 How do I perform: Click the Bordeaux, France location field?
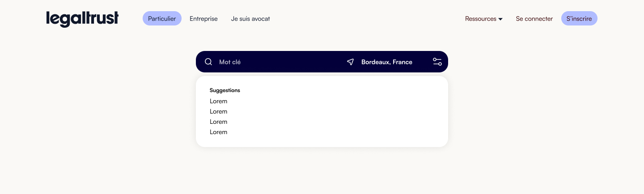click(387, 62)
